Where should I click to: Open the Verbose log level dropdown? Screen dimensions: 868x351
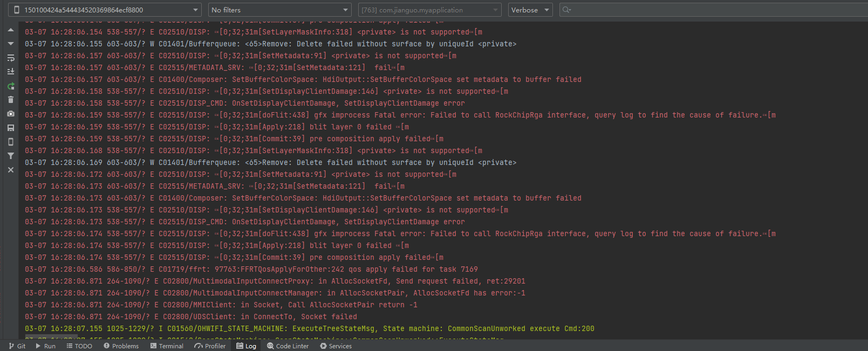530,10
